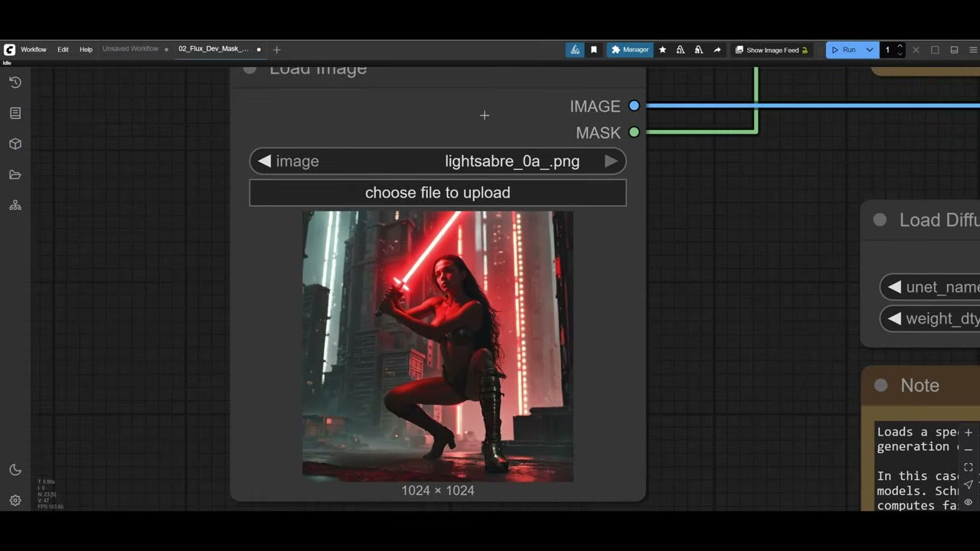The height and width of the screenshot is (551, 980).
Task: Select next image with right arrow
Action: coord(611,161)
